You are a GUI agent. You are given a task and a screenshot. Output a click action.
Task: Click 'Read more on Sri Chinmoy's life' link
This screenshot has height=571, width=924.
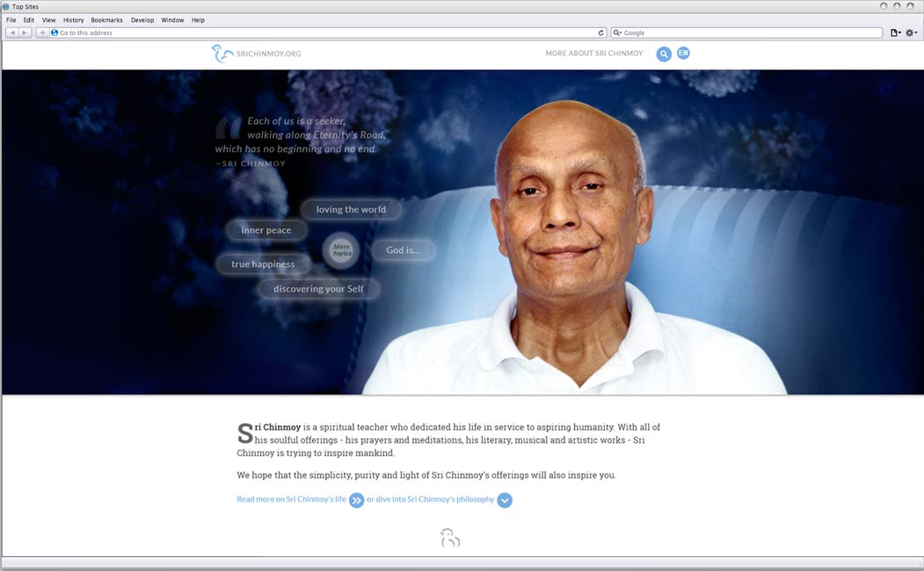click(x=292, y=499)
